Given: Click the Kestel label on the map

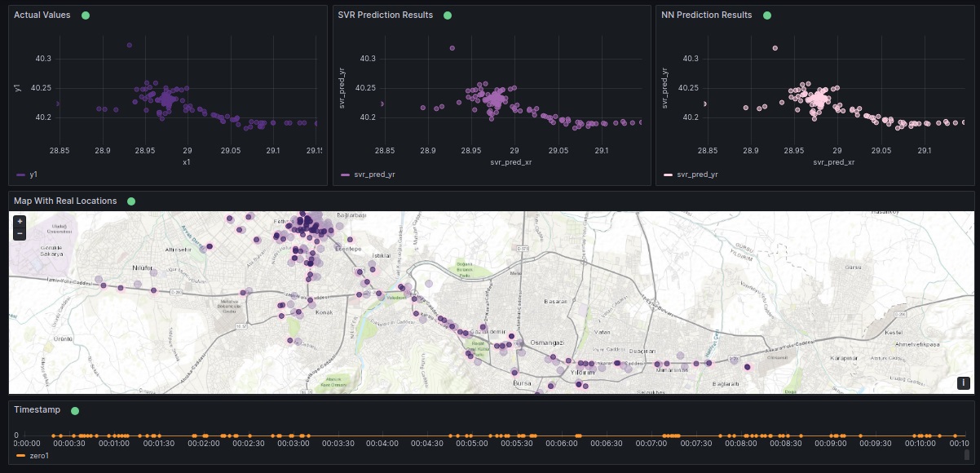Looking at the screenshot, I should point(894,333).
